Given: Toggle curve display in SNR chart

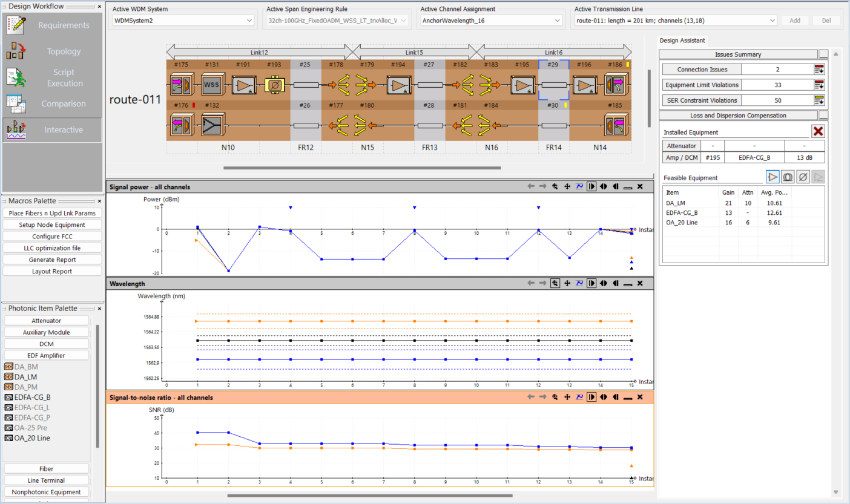Looking at the screenshot, I should click(x=579, y=397).
